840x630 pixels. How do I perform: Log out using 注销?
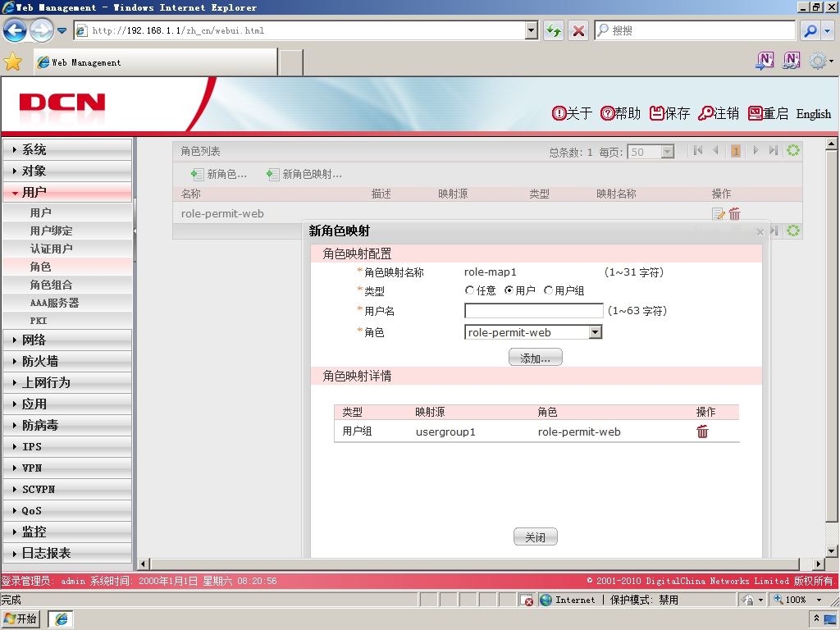coord(719,113)
